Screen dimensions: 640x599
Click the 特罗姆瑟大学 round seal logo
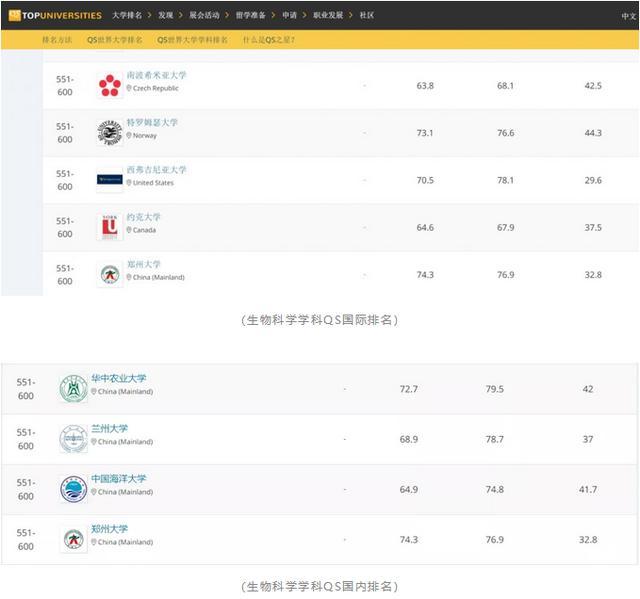110,133
